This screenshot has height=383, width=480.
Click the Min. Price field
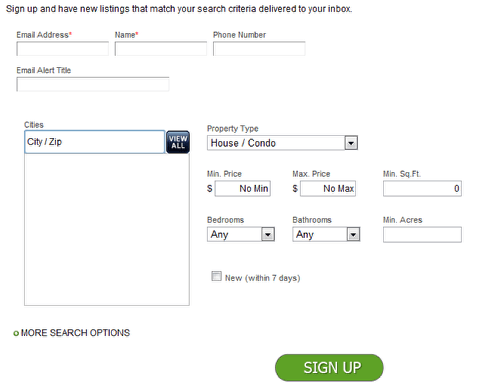click(x=242, y=189)
